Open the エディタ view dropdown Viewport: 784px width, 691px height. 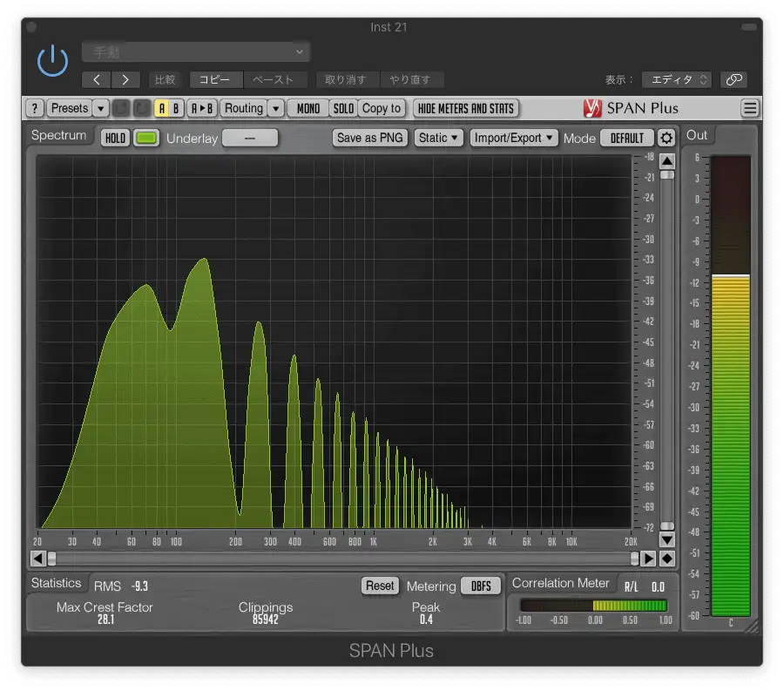pyautogui.click(x=678, y=79)
